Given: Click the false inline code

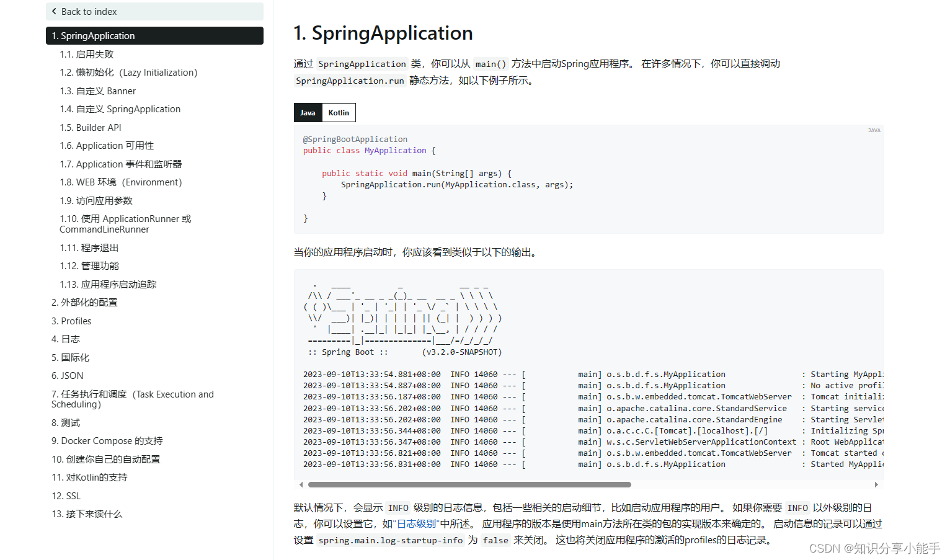Looking at the screenshot, I should [x=495, y=541].
